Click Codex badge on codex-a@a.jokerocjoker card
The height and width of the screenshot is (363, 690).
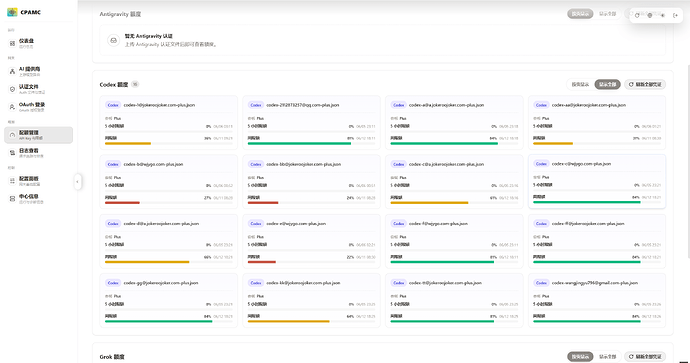[399, 105]
